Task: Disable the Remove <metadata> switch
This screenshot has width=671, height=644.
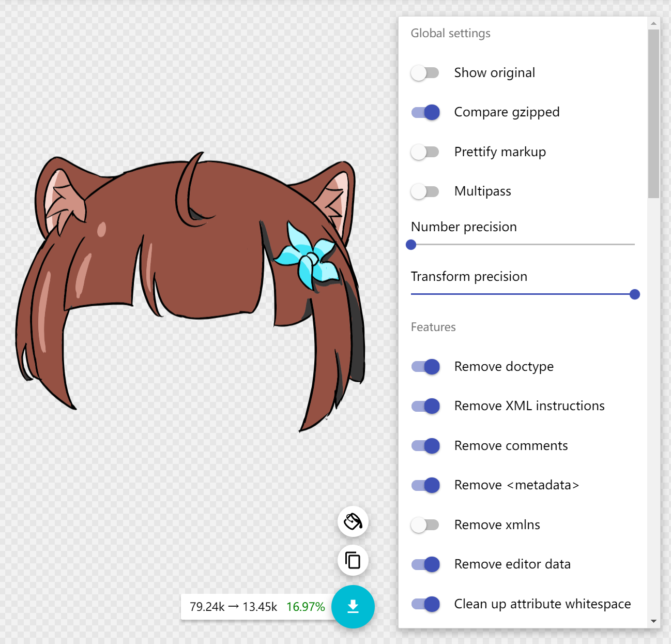Action: coord(425,485)
